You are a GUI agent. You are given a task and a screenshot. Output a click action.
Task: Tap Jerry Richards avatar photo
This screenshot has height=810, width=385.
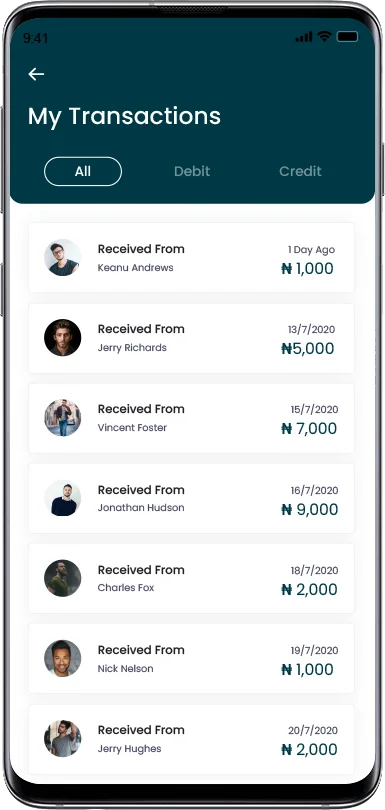point(63,337)
